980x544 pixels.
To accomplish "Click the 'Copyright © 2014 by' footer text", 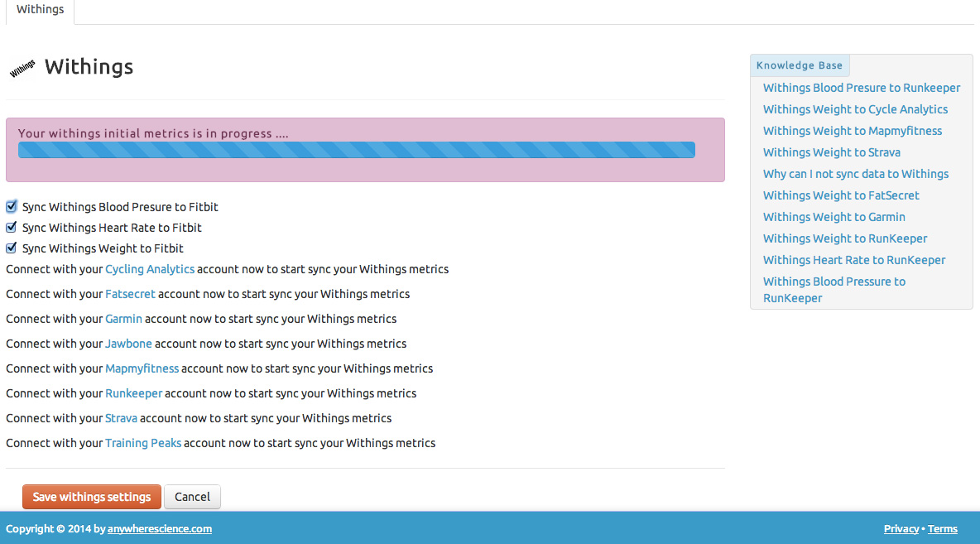I will pyautogui.click(x=55, y=529).
